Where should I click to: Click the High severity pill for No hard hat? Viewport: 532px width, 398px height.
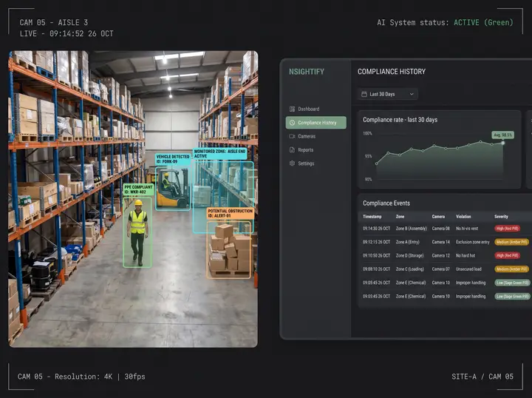(x=507, y=256)
